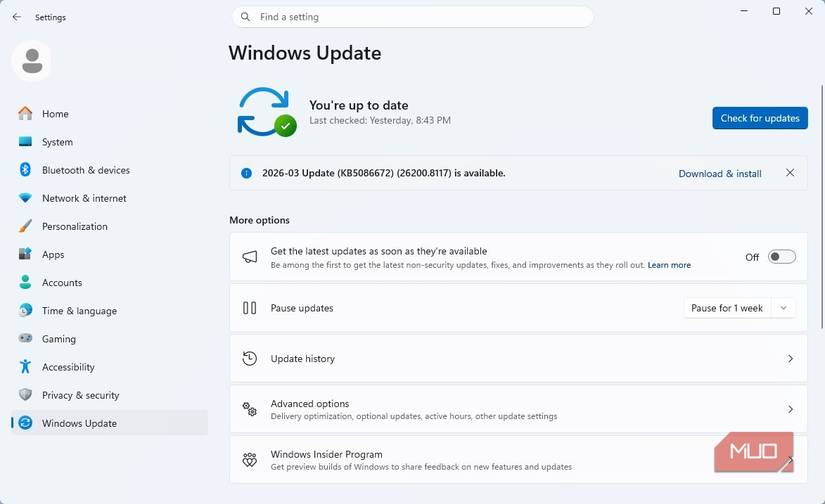Screen dimensions: 825x504
Task: Go to Time & language
Action: coord(109,311)
